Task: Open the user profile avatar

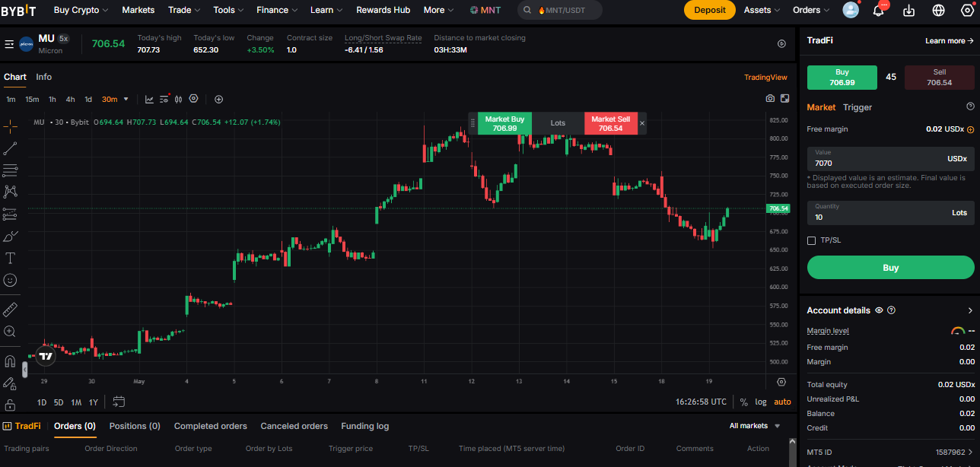Action: (x=851, y=10)
